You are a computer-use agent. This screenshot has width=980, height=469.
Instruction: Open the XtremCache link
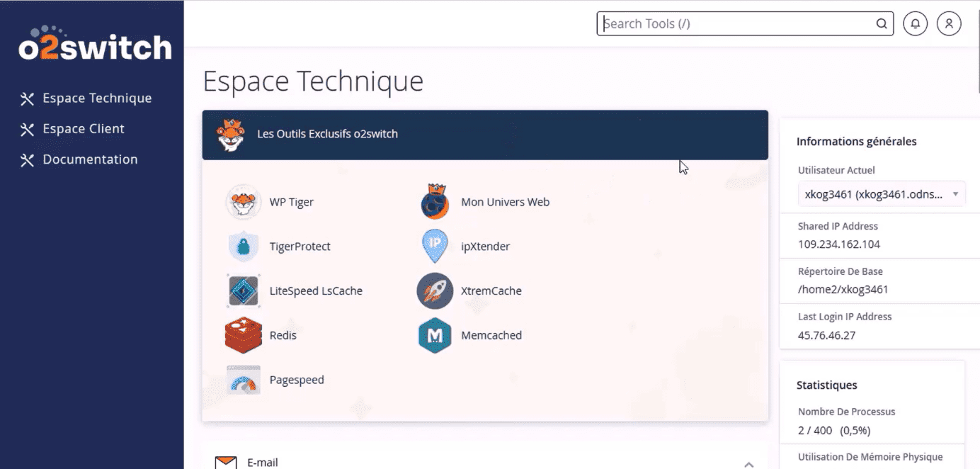491,290
